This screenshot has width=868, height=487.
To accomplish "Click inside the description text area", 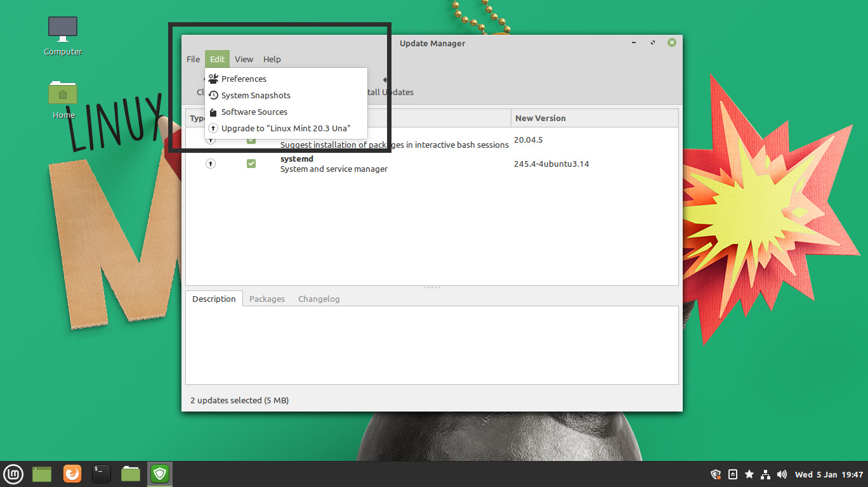I will [x=431, y=345].
